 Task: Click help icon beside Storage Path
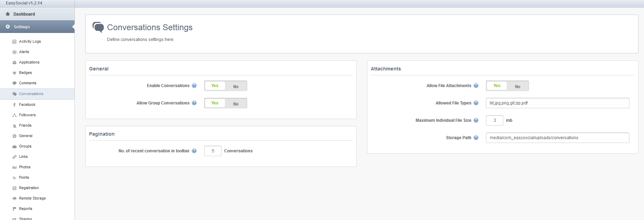coord(476,138)
